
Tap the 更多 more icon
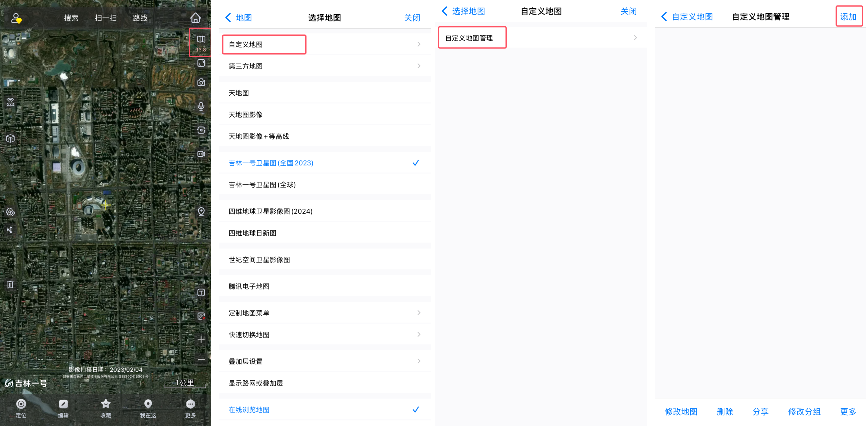click(191, 408)
